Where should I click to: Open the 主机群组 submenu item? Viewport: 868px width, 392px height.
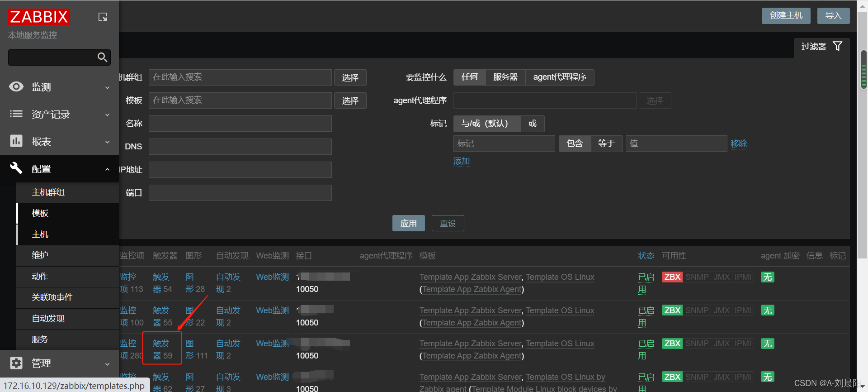[x=48, y=192]
